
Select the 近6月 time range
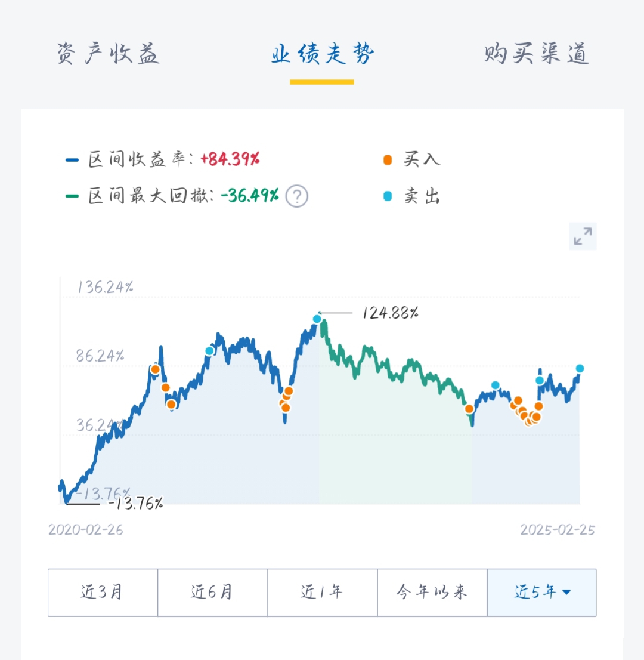coord(212,592)
